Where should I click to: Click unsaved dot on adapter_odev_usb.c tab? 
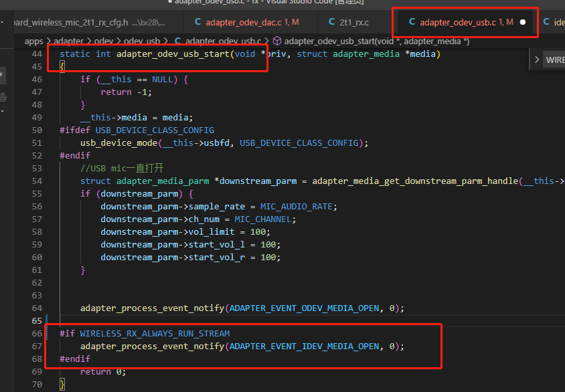point(522,22)
